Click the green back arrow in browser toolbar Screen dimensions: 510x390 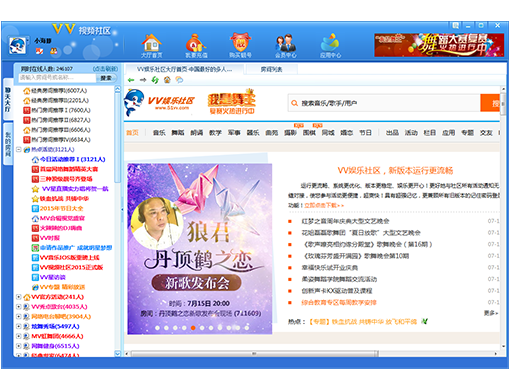[131, 80]
